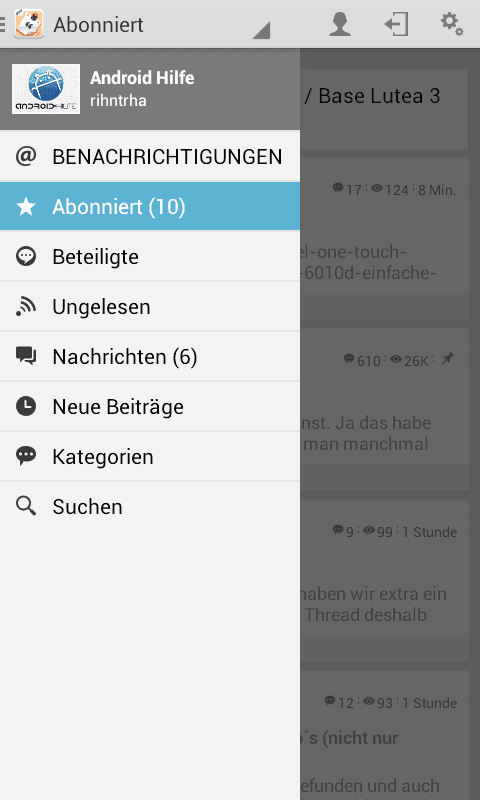Tap the Android Hilfe forum logo thumbnail
The width and height of the screenshot is (480, 800).
point(46,89)
